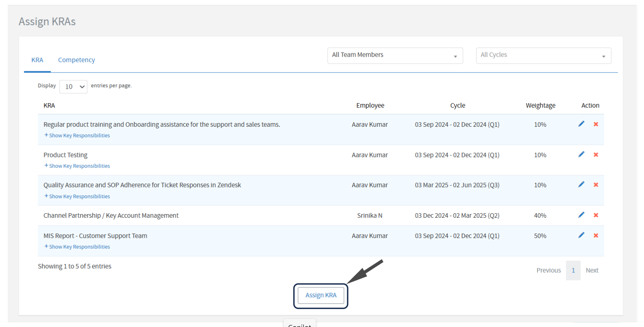Screen dimensions: 644x327
Task: Select the KRA tab
Action: pyautogui.click(x=37, y=60)
